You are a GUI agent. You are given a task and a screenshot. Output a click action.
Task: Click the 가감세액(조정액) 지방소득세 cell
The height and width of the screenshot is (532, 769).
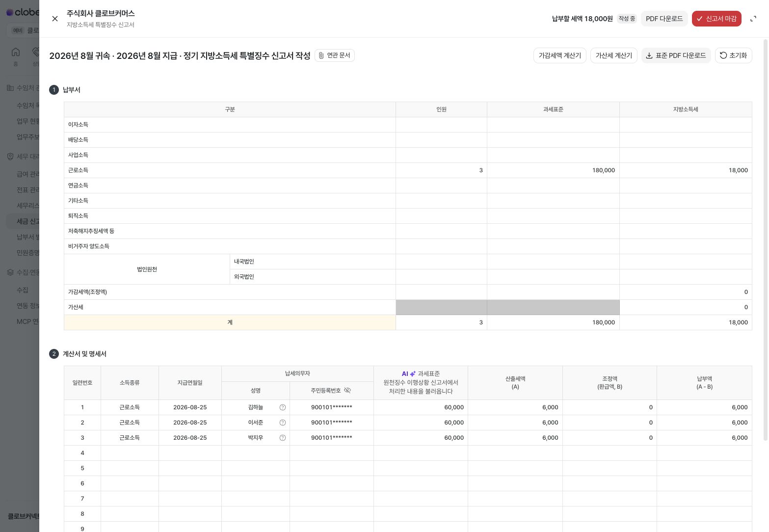coord(686,292)
